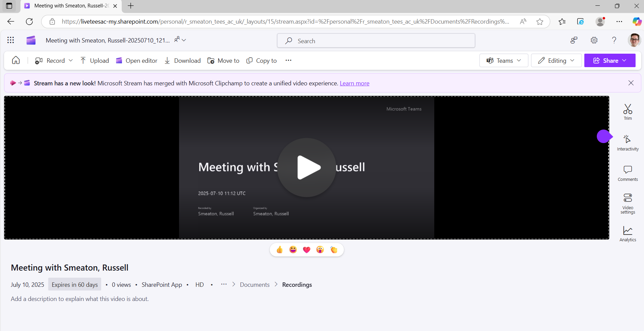Click the Meeting with Smeaton, Russell title

[x=69, y=268]
